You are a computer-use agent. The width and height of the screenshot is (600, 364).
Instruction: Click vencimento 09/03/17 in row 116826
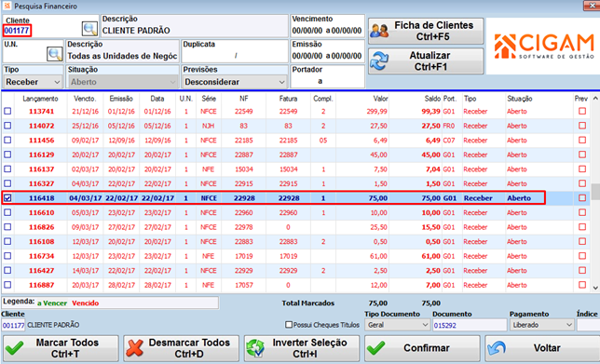pyautogui.click(x=85, y=227)
